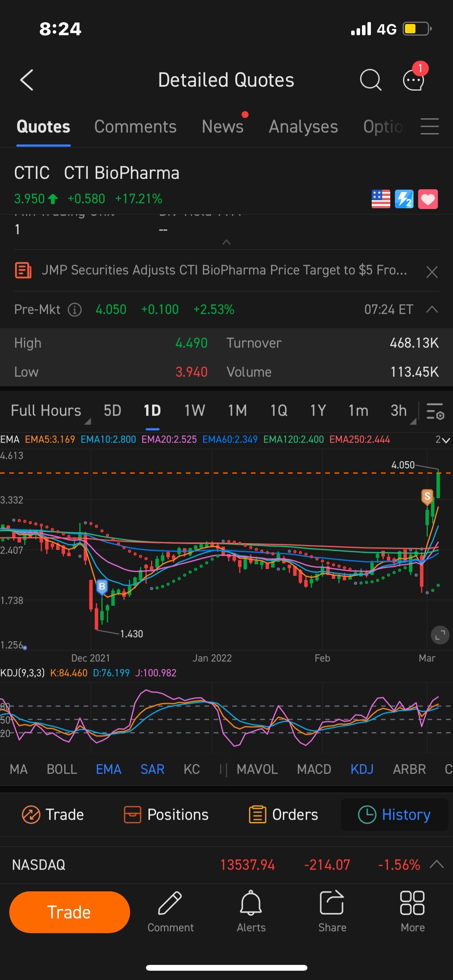Tap the NASDAQ index value 13537.94
The width and height of the screenshot is (453, 980).
pos(247,865)
